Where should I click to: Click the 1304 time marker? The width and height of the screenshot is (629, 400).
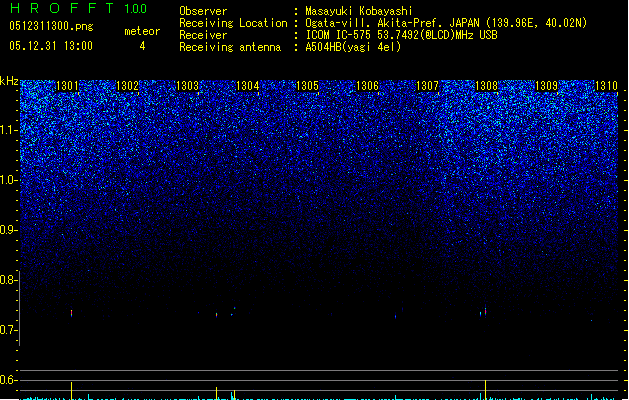pyautogui.click(x=248, y=86)
